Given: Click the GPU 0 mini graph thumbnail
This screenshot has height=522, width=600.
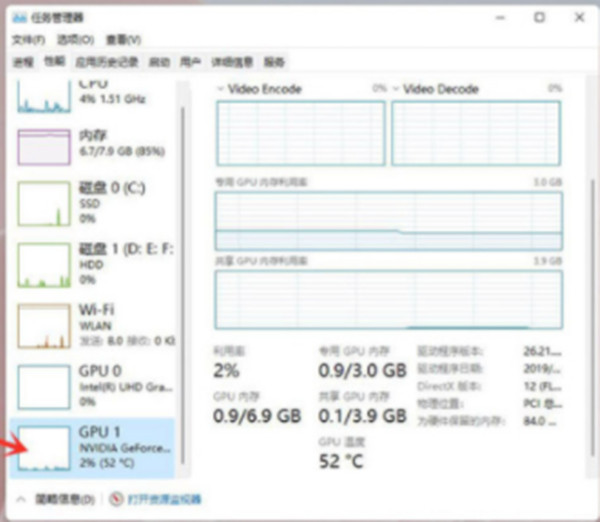Looking at the screenshot, I should pos(44,387).
